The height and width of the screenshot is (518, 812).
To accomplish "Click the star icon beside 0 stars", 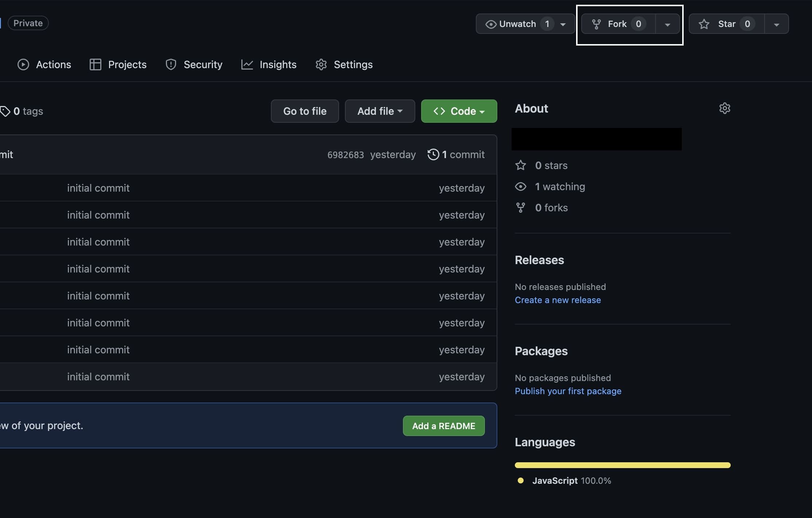I will (x=521, y=165).
